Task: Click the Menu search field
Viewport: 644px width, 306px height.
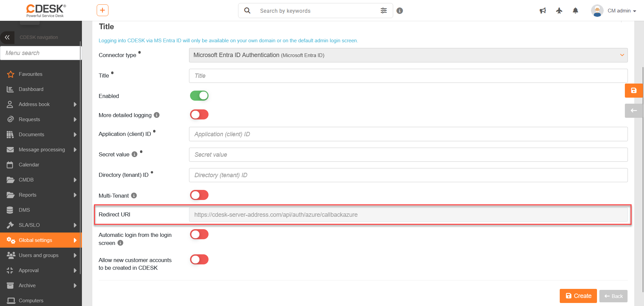Action: coord(40,53)
